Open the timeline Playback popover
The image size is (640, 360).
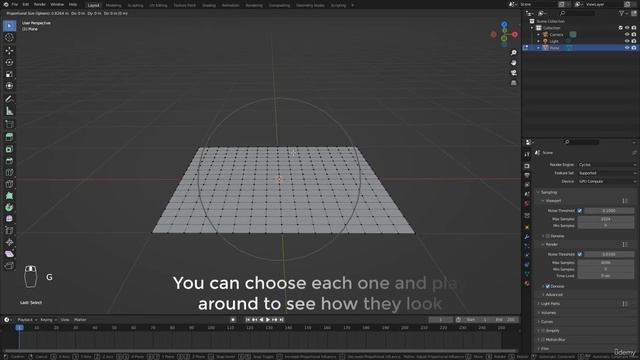point(27,320)
